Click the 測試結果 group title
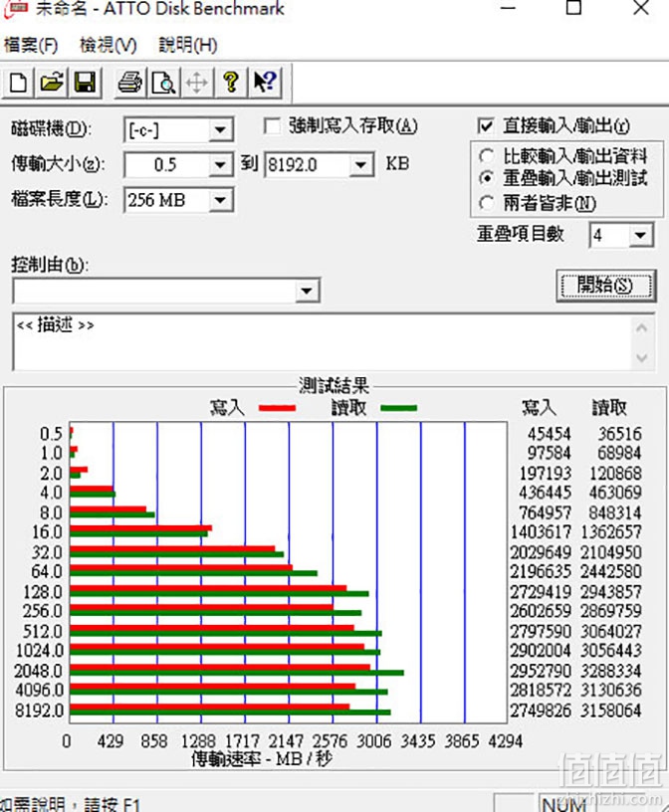This screenshot has height=812, width=669. (x=334, y=386)
